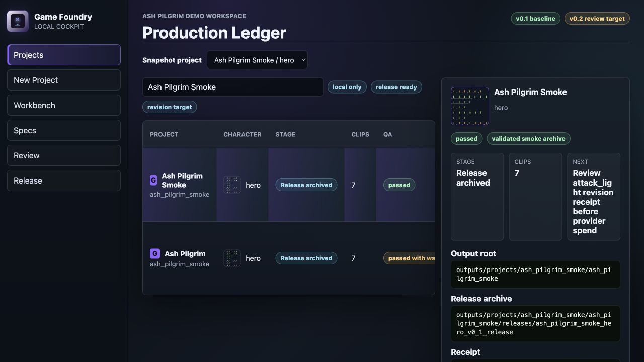Click the Game Foundry logo icon
The width and height of the screenshot is (644, 362).
[18, 21]
